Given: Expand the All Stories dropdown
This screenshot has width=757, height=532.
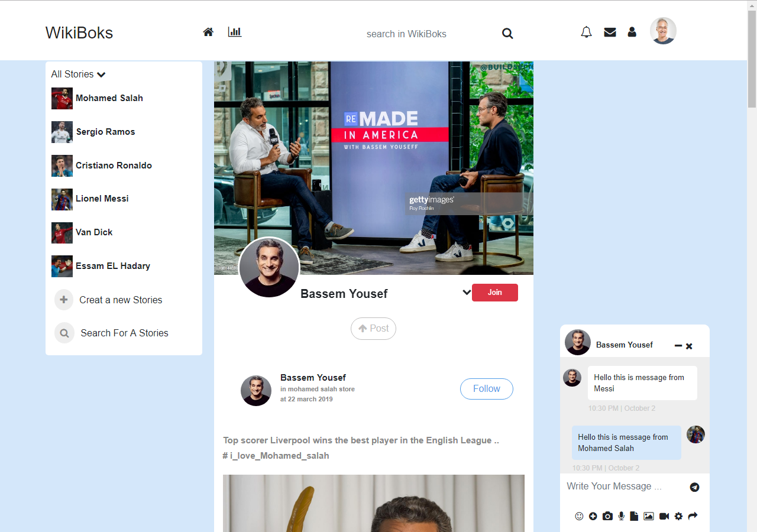Looking at the screenshot, I should (102, 74).
